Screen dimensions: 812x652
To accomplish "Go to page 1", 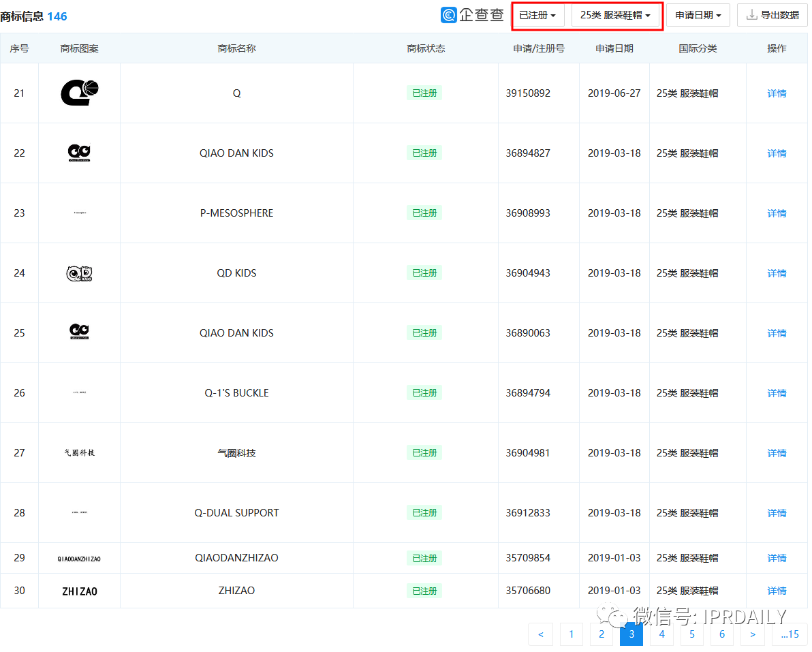I will click(x=572, y=634).
